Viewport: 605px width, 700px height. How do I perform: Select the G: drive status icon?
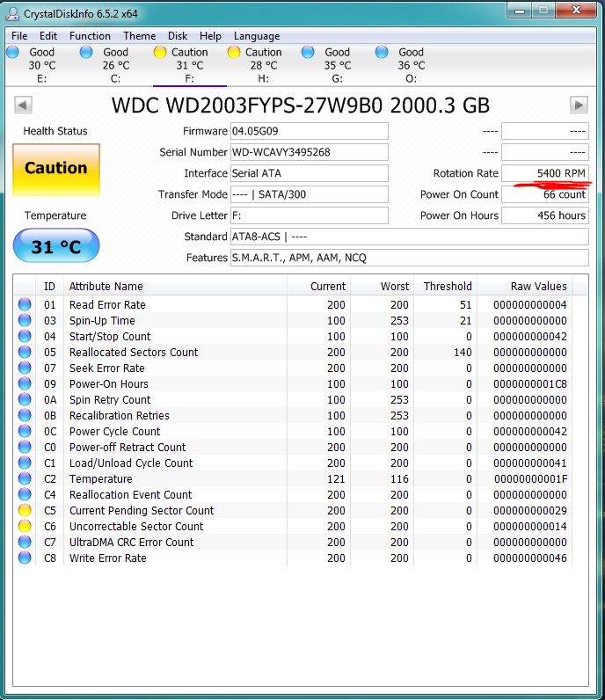click(x=308, y=52)
